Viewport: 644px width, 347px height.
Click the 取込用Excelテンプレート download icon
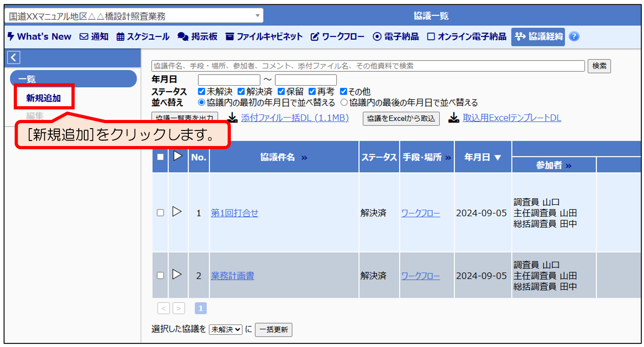(x=453, y=118)
